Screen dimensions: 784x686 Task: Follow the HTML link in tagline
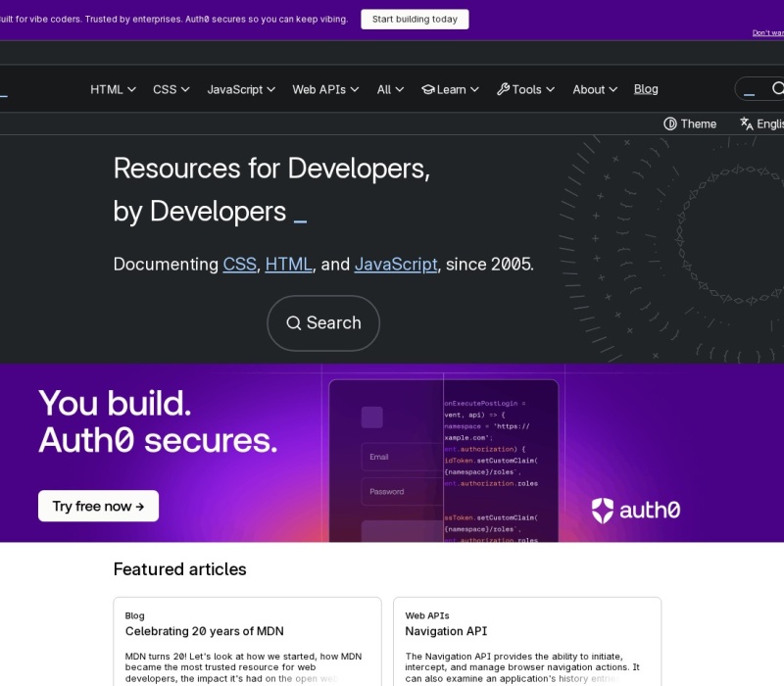(288, 264)
